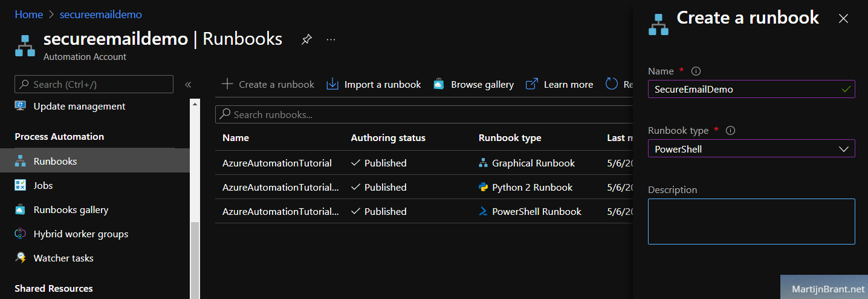Viewport: 868px width, 299px height.
Task: Click the Create a runbook panel icon
Action: pos(658,24)
